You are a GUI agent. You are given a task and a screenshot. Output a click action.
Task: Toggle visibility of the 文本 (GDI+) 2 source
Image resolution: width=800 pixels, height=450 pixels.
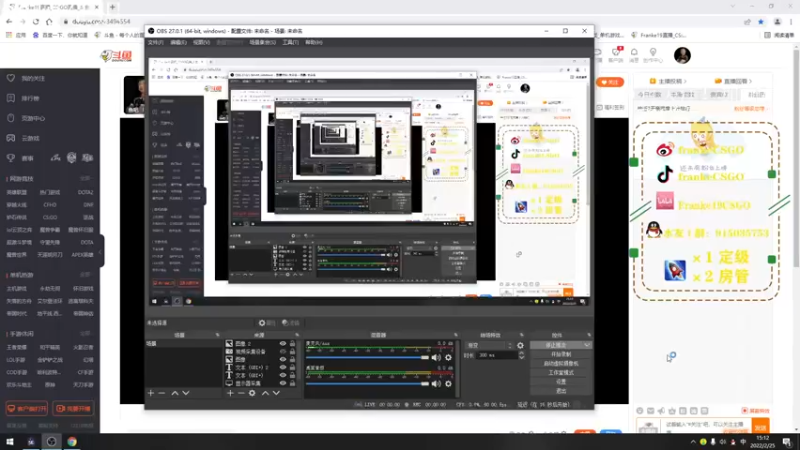(283, 367)
